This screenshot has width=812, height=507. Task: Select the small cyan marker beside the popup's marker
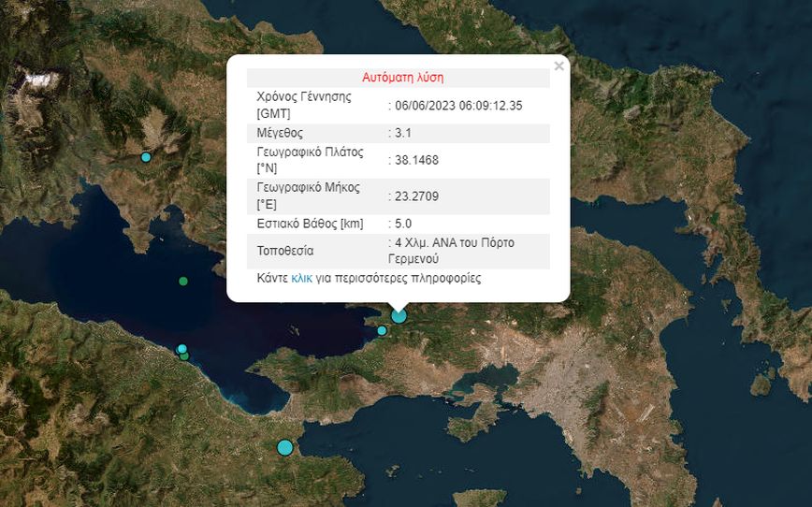pos(382,330)
